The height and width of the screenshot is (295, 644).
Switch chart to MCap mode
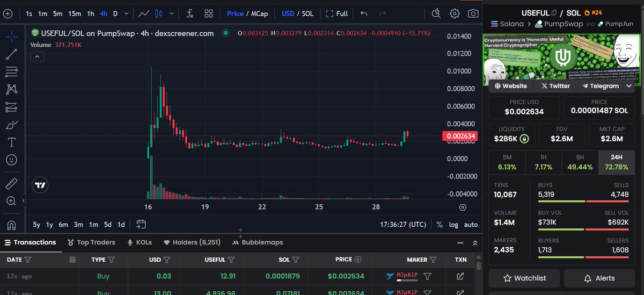point(259,13)
